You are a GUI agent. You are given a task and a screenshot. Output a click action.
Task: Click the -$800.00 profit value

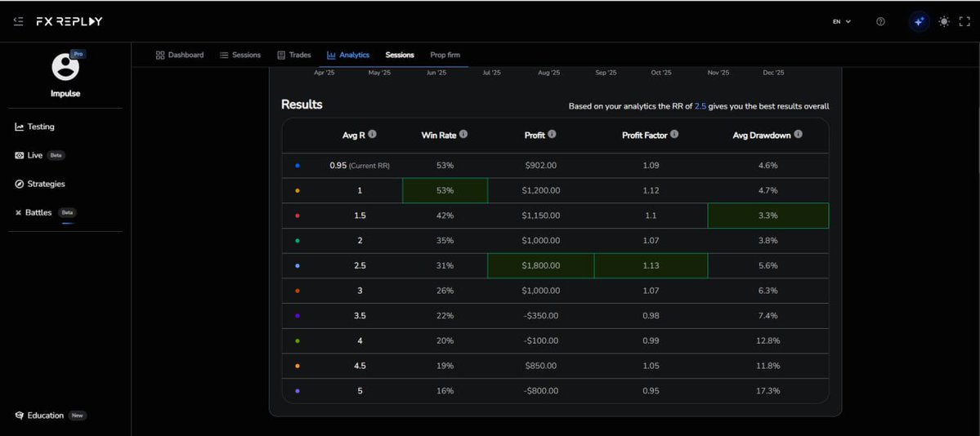click(540, 391)
